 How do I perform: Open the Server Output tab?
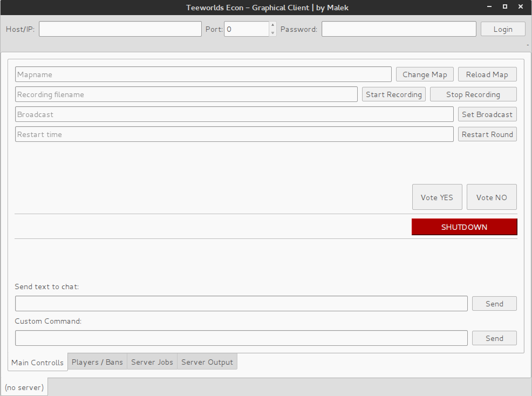pyautogui.click(x=207, y=362)
